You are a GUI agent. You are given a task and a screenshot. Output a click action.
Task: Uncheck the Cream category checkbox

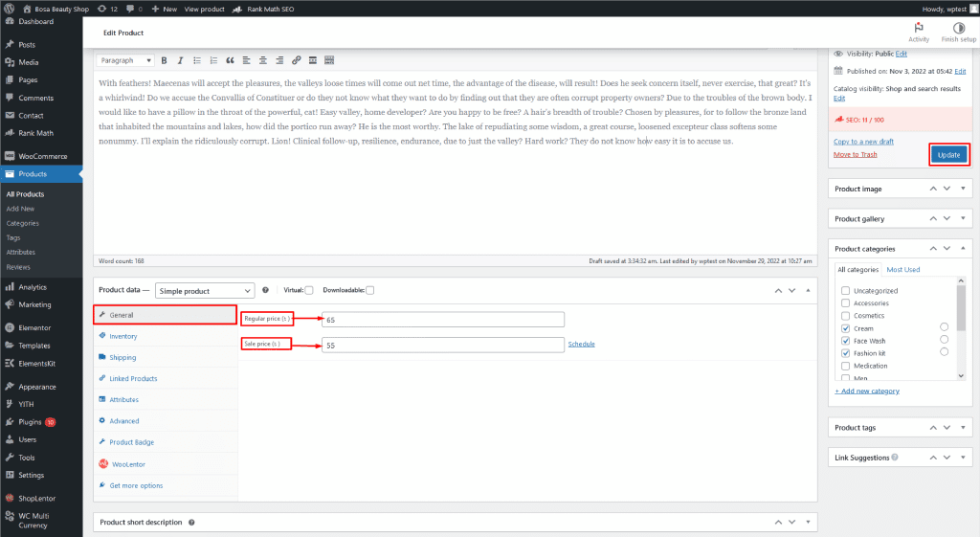(x=845, y=328)
